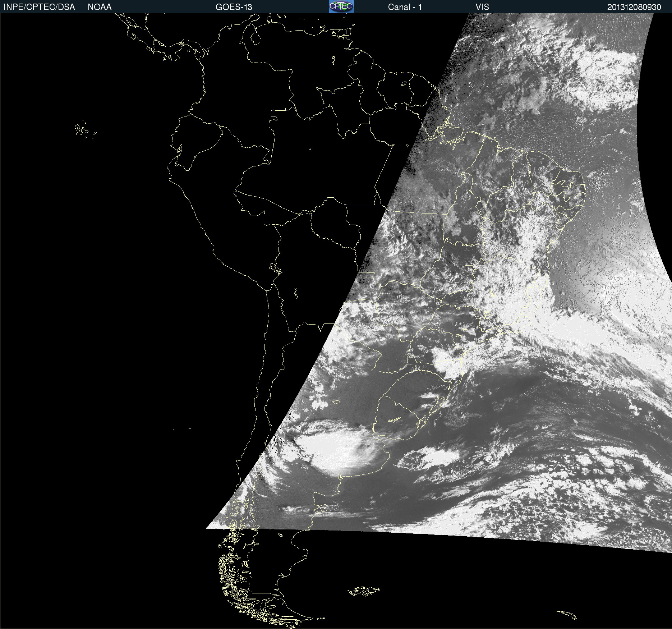This screenshot has width=672, height=629.
Task: Click the NOAA label in the header
Action: [x=100, y=7]
